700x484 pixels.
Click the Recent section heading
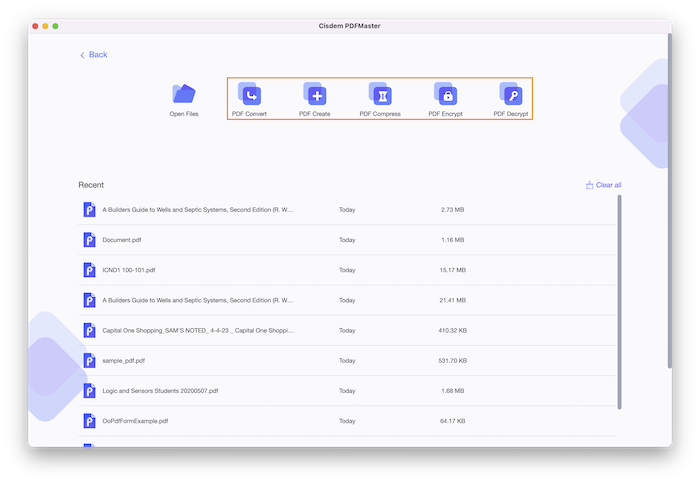(x=91, y=185)
